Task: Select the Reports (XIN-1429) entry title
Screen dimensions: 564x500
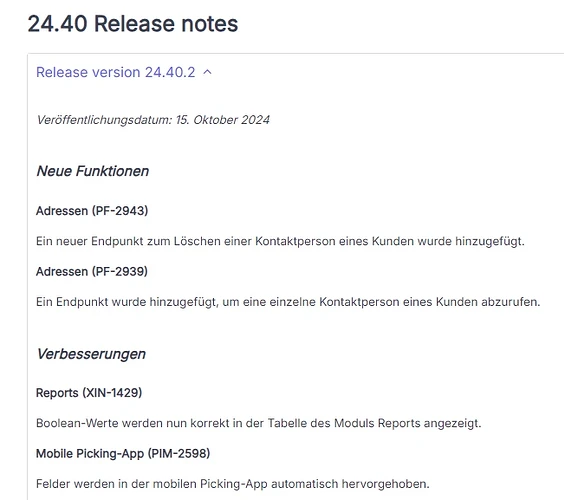Action: 89,392
